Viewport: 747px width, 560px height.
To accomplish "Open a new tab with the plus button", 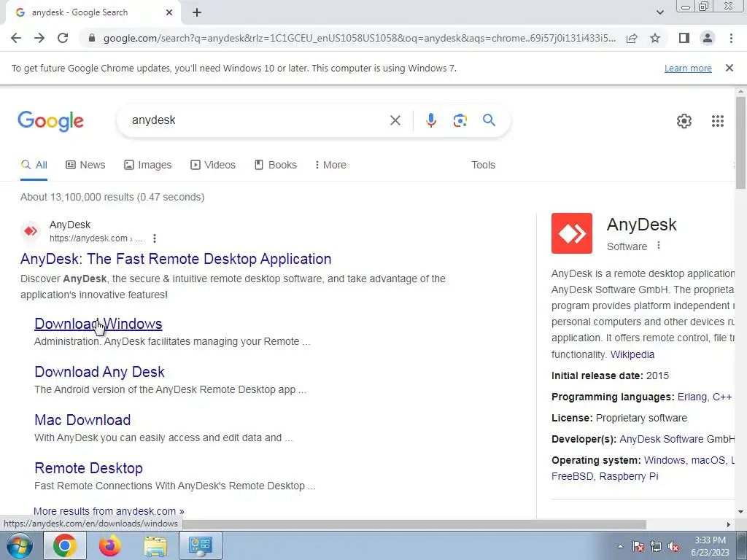I will pos(197,13).
